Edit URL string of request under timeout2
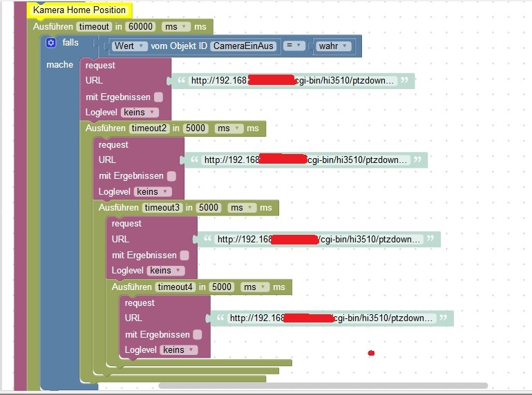The width and height of the screenshot is (532, 395). (x=305, y=160)
